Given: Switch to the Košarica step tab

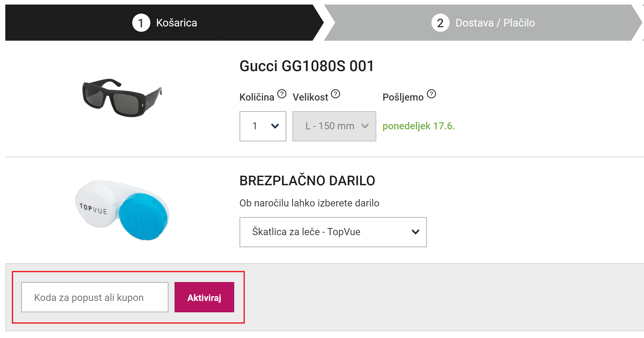Looking at the screenshot, I should pyautogui.click(x=164, y=23).
